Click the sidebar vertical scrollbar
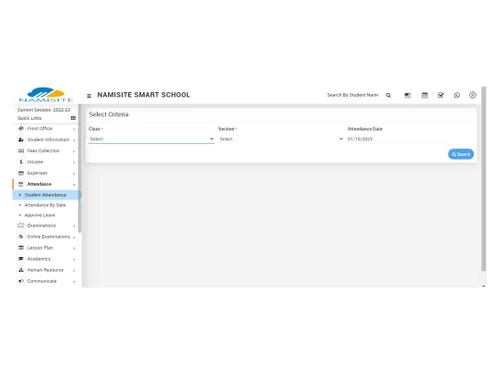500x375 pixels. pos(79,168)
